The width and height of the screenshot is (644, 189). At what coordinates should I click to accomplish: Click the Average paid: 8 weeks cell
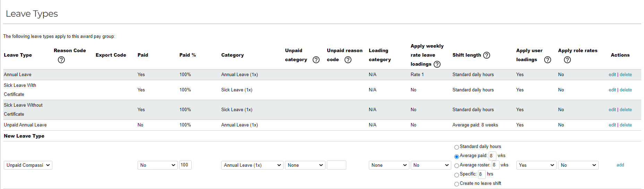point(475,125)
